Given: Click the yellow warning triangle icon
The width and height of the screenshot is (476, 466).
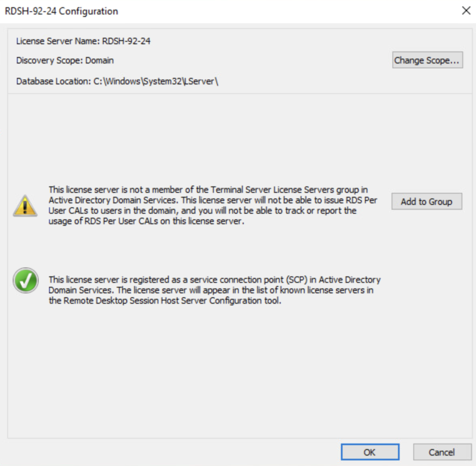Looking at the screenshot, I should click(x=24, y=205).
